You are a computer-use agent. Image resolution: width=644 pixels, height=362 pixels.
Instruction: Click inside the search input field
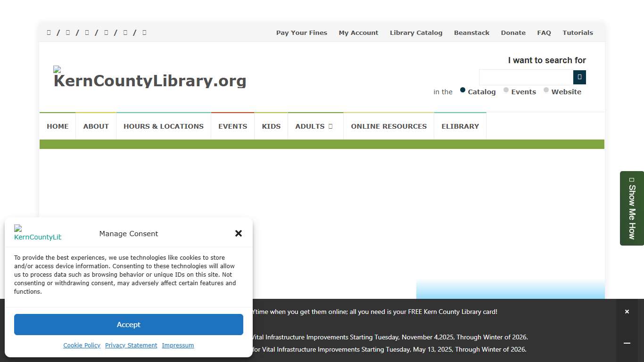pyautogui.click(x=526, y=77)
